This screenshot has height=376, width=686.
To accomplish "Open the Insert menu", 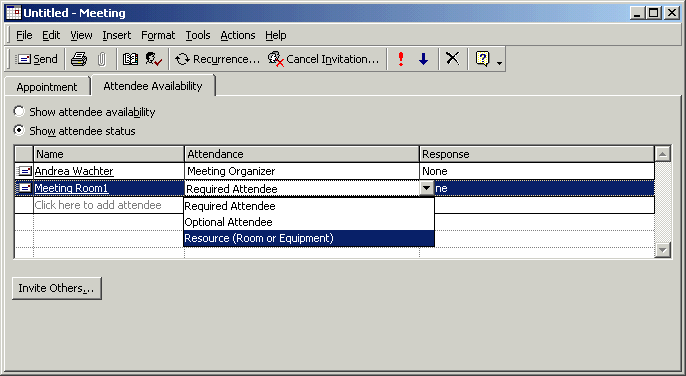I will (x=116, y=35).
